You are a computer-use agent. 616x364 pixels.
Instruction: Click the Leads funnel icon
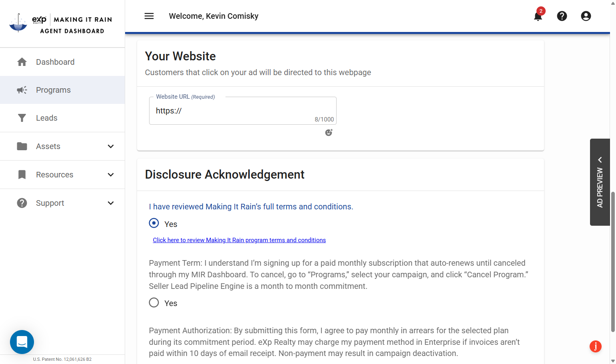point(22,118)
